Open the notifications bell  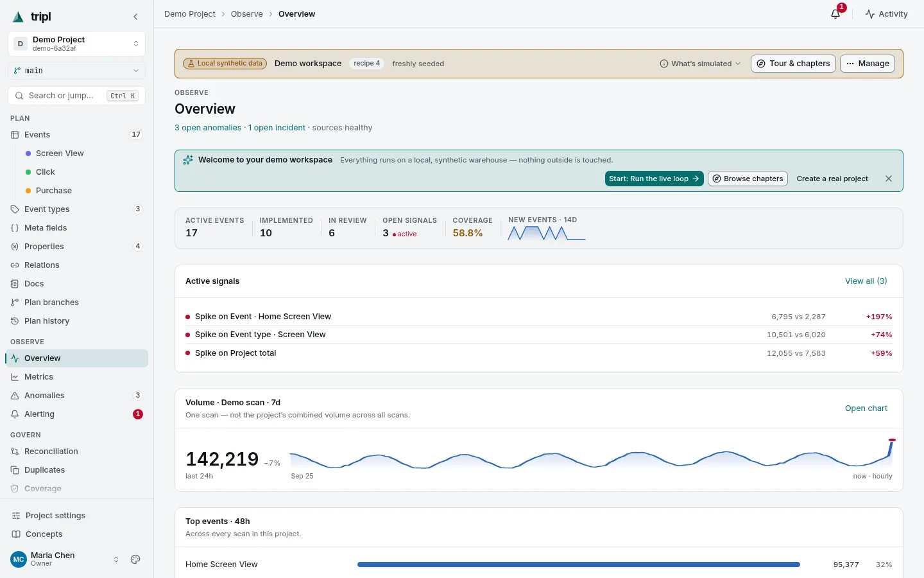pos(835,13)
